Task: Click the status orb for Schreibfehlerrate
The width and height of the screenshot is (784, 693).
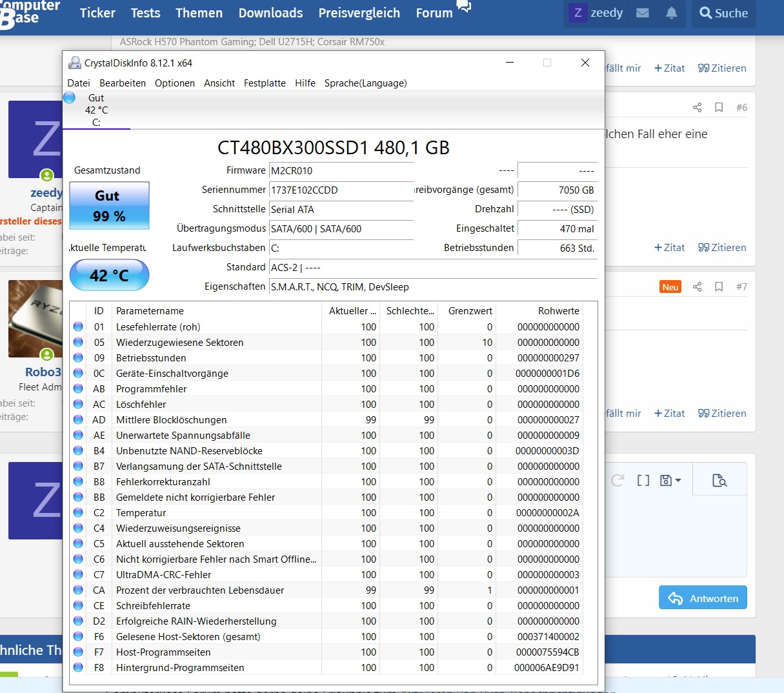Action: pos(78,605)
